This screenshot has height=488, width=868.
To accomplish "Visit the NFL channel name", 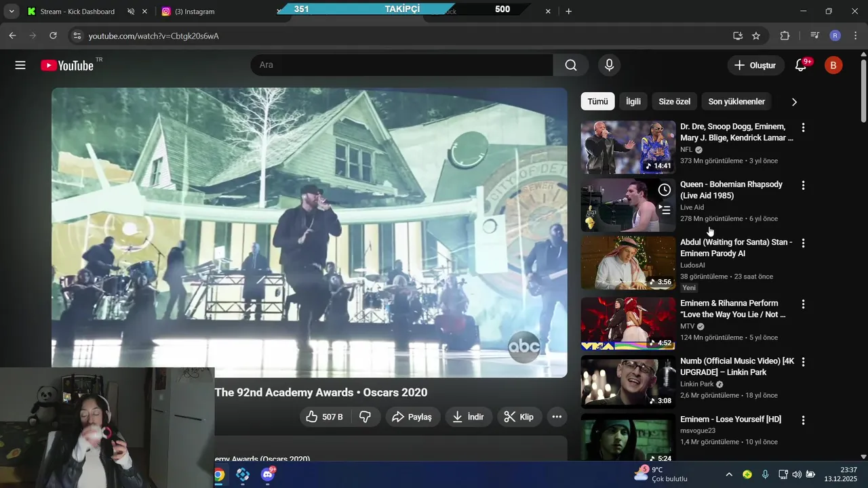I will tap(686, 150).
